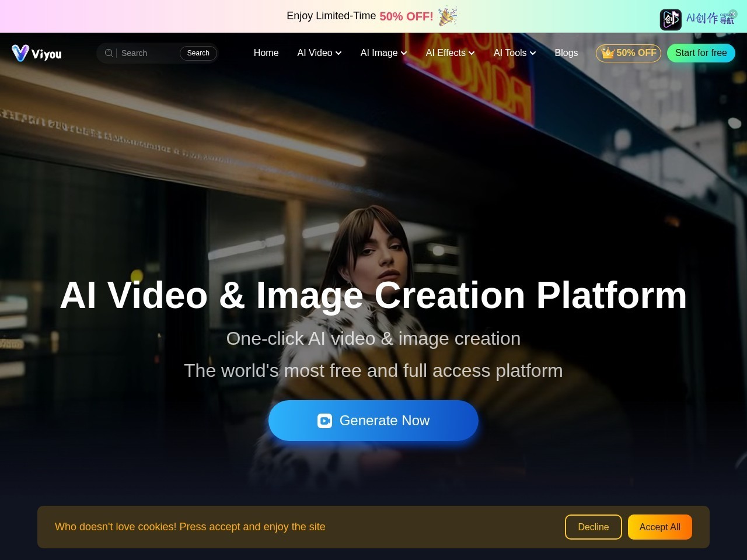This screenshot has width=747, height=560.
Task: Focus the Search input field
Action: coord(148,53)
